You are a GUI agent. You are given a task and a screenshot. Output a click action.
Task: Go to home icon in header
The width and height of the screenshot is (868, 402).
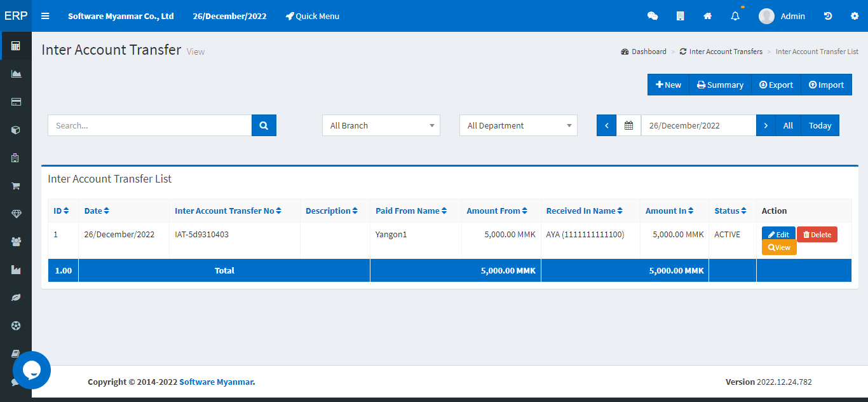pos(707,16)
